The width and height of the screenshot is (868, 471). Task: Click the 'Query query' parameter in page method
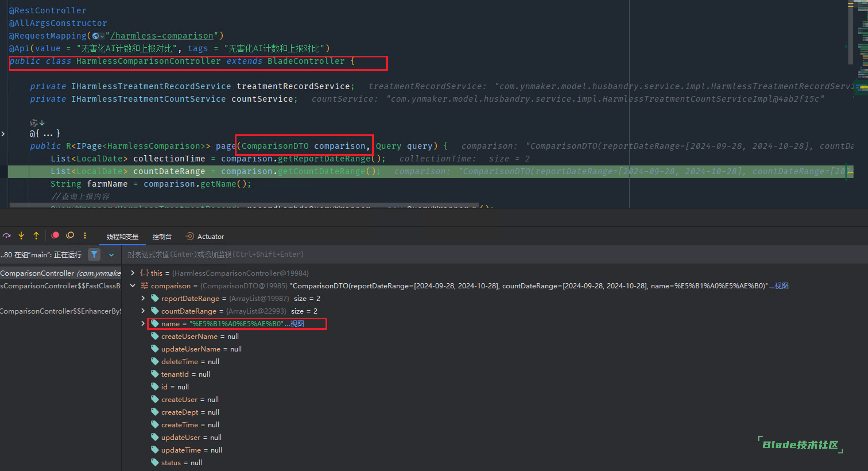[404, 146]
